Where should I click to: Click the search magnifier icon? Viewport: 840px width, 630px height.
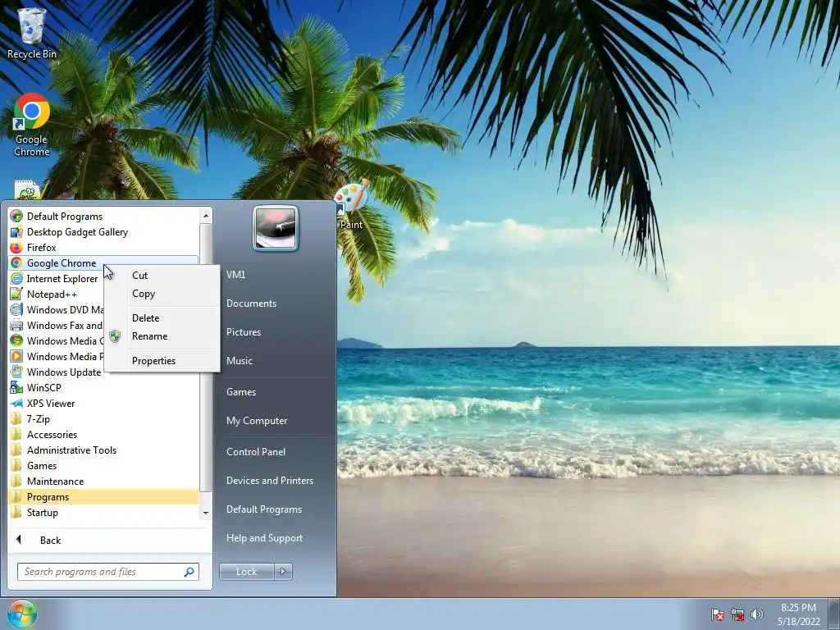point(189,572)
